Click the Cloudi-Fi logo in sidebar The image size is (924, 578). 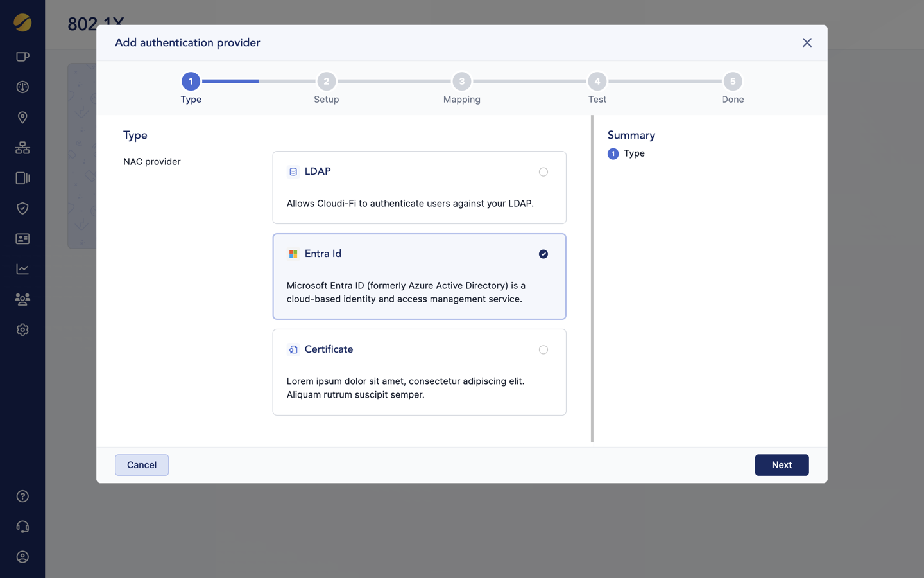click(22, 22)
